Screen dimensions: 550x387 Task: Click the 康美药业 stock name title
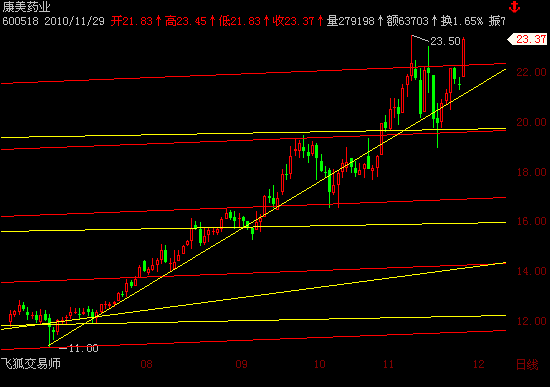pos(27,7)
